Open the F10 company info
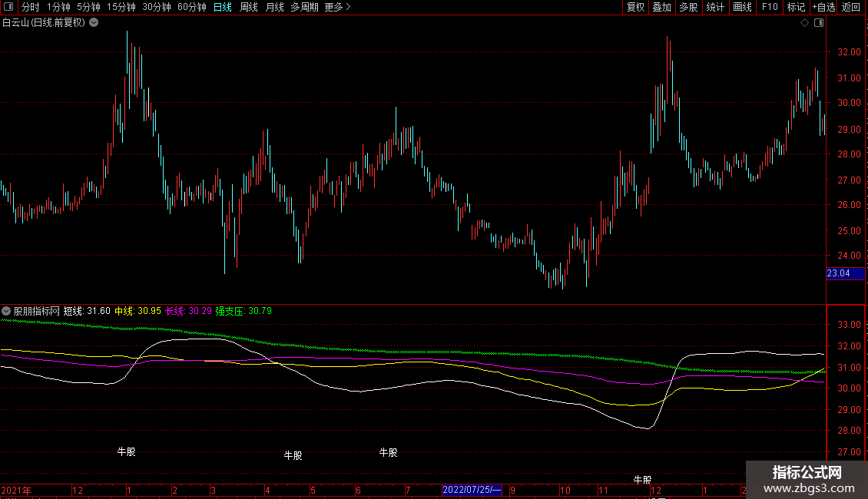The width and height of the screenshot is (868, 499). pyautogui.click(x=770, y=7)
